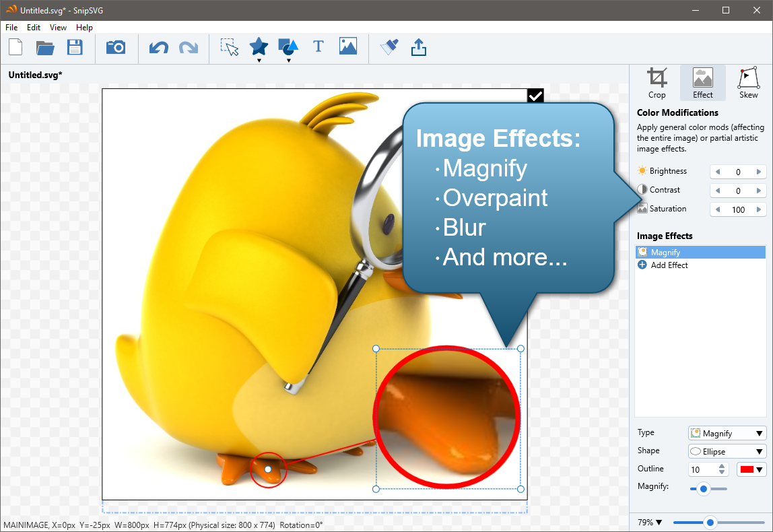The height and width of the screenshot is (532, 773).
Task: Click the New file icon
Action: tap(15, 47)
